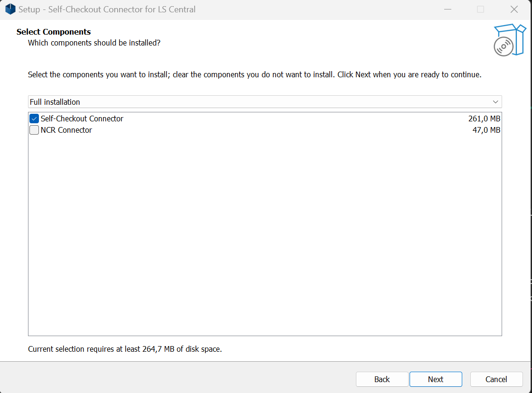Click the 261,0 MB size value
The height and width of the screenshot is (393, 532).
484,119
